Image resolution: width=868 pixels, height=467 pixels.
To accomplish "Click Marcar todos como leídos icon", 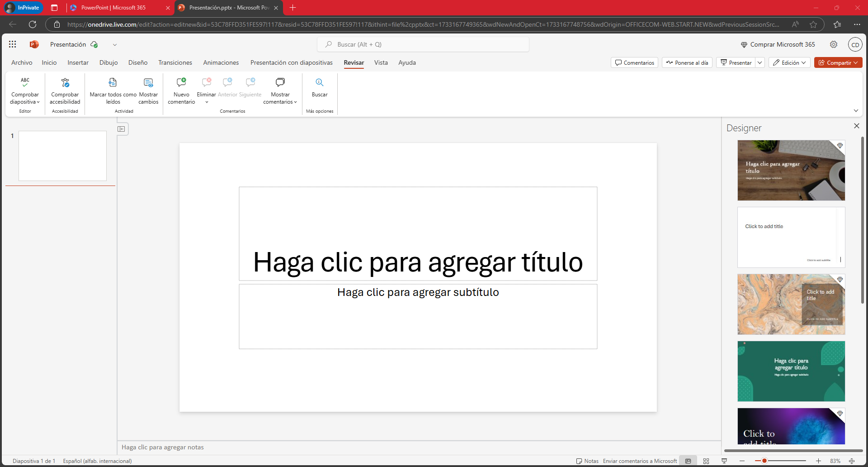I will [113, 83].
